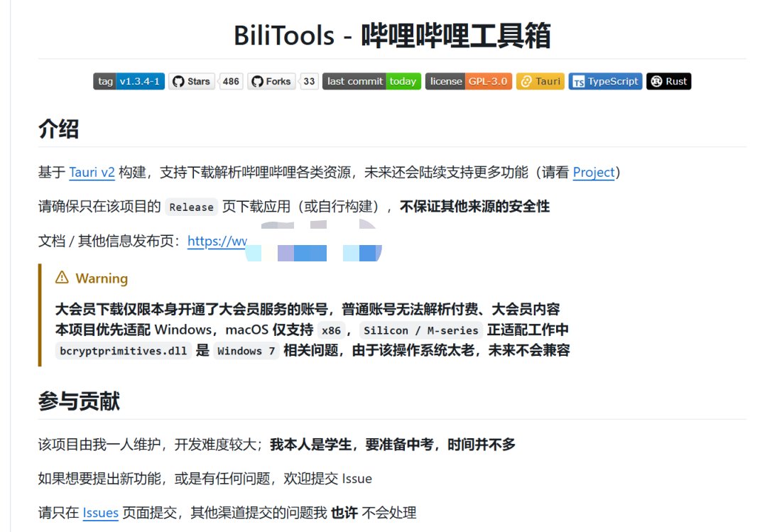The image size is (767, 532).
Task: Open the Issues link
Action: coord(101,513)
